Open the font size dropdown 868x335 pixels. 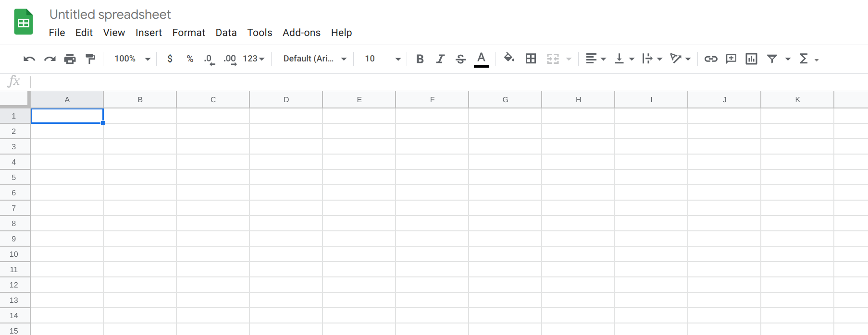click(383, 59)
